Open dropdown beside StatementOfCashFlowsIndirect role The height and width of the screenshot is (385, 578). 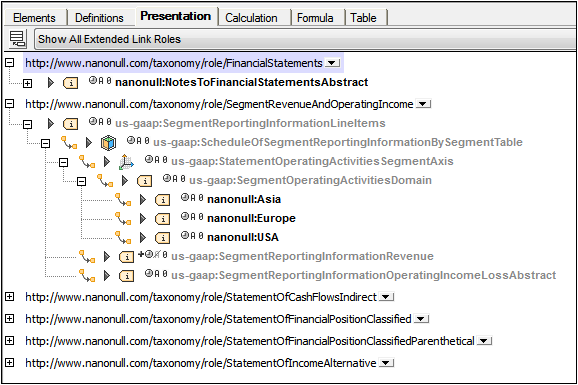pyautogui.click(x=387, y=297)
